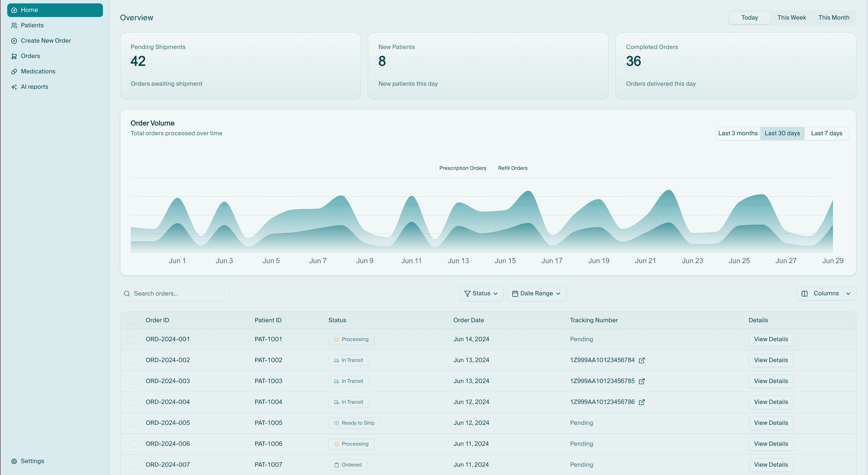
Task: Open the Columns dropdown menu
Action: 826,294
